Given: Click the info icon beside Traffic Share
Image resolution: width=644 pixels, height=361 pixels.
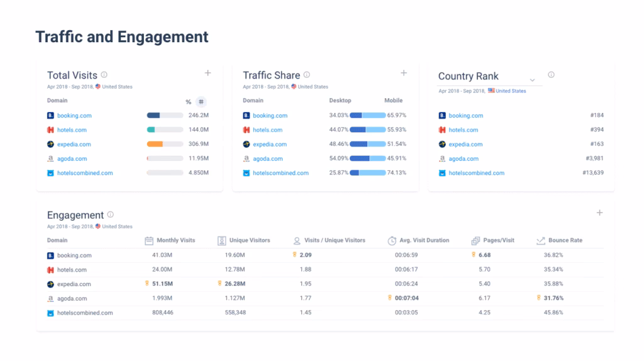Looking at the screenshot, I should (307, 74).
